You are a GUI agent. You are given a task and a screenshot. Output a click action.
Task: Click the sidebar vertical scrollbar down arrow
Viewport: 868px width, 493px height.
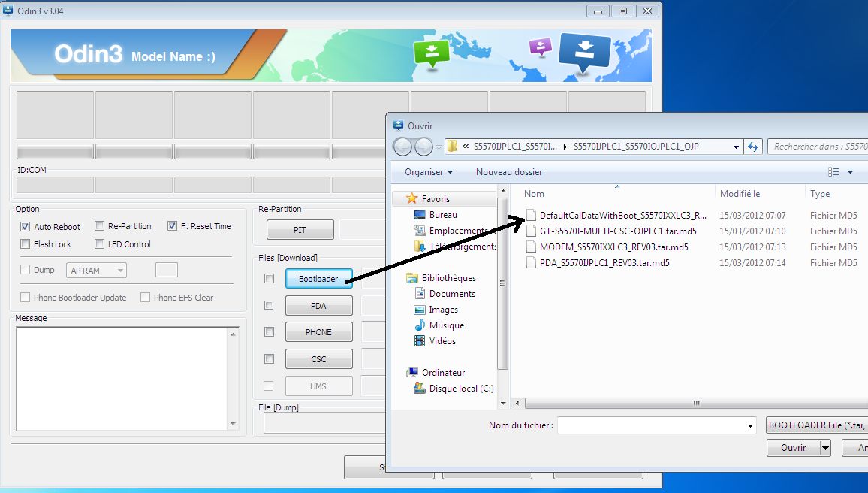(503, 404)
